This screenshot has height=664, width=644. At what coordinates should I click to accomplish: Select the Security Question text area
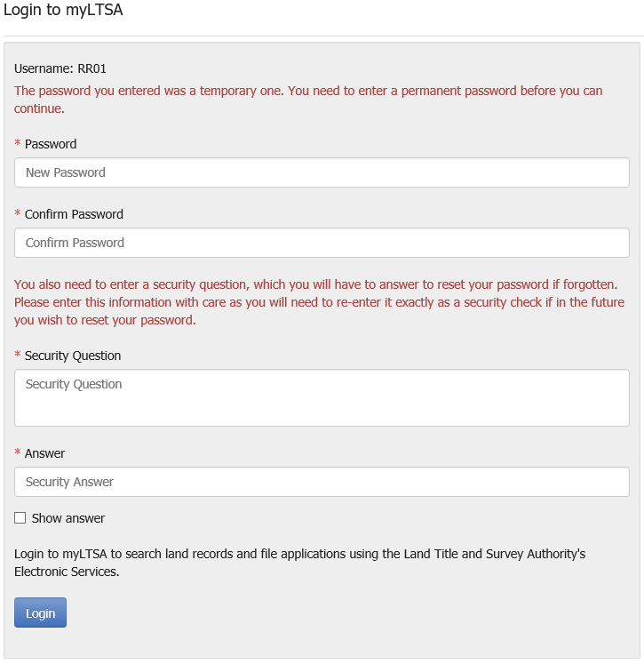point(322,397)
